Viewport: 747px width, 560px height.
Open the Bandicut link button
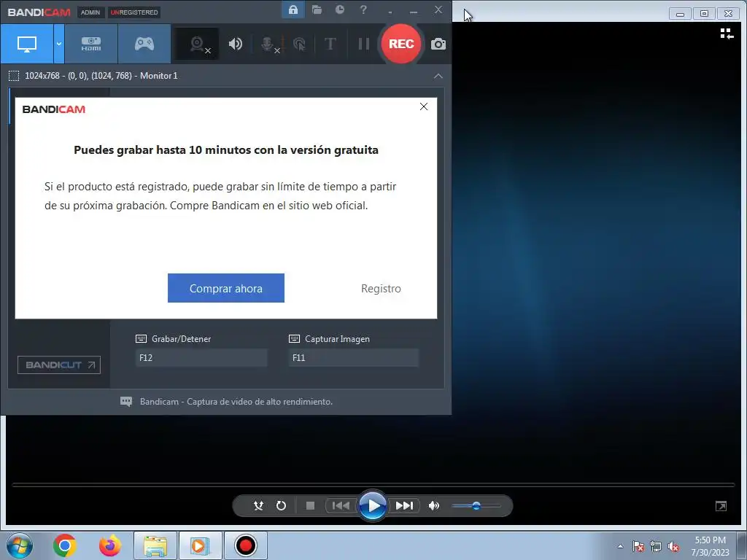tap(59, 365)
